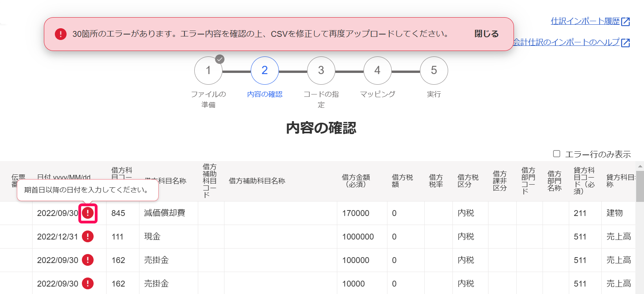Select step 3 circle コードの指定
644x294 pixels.
click(x=321, y=71)
